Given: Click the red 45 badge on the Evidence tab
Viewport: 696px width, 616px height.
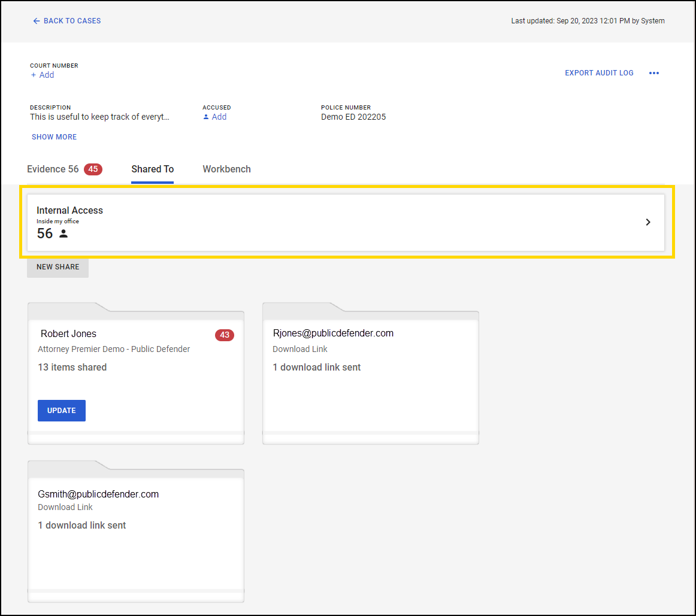Looking at the screenshot, I should (x=93, y=169).
